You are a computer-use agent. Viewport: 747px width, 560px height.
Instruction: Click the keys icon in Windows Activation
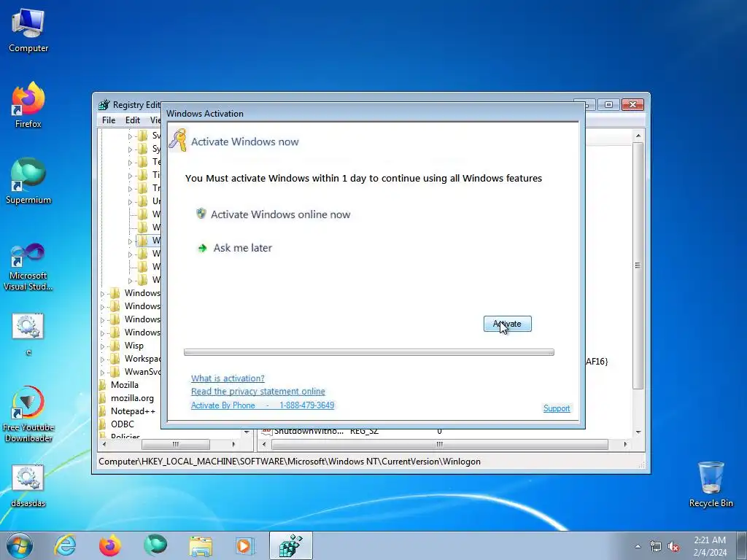click(178, 140)
